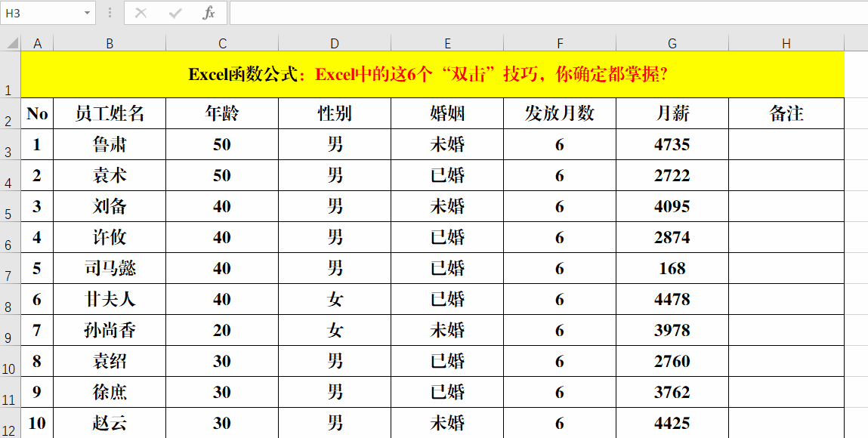The image size is (868, 438).
Task: Select column F header
Action: tap(560, 43)
